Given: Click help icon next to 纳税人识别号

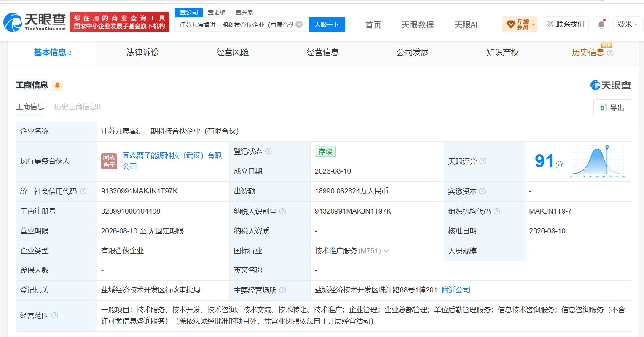Looking at the screenshot, I should pos(282,211).
